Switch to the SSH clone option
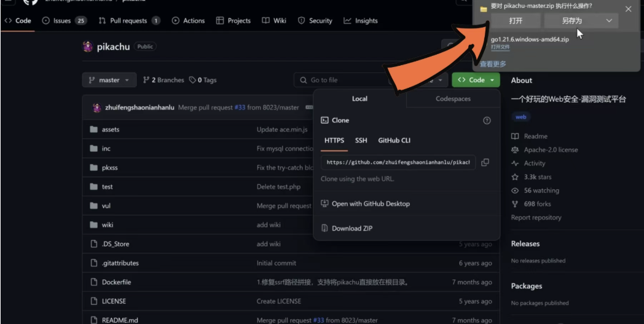 (361, 141)
